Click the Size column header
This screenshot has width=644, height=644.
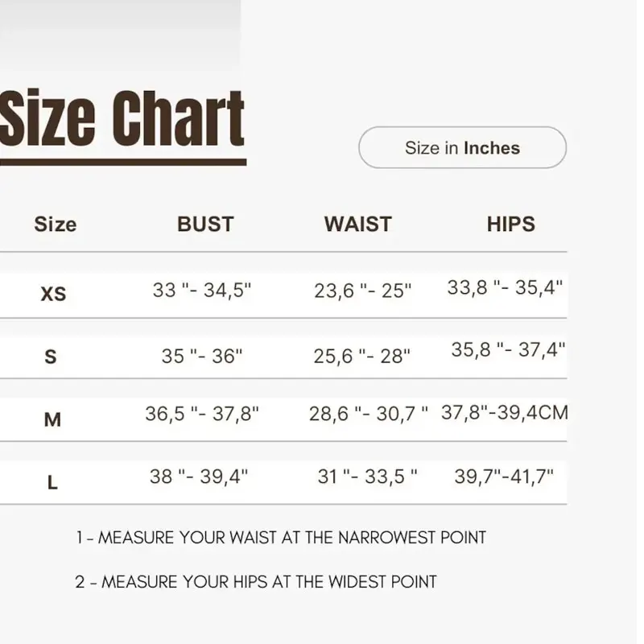(x=55, y=225)
